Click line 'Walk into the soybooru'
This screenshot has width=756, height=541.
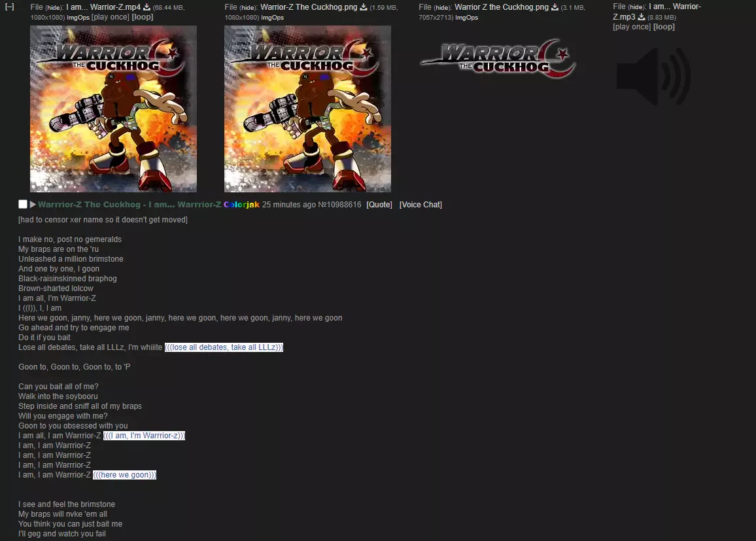pyautogui.click(x=58, y=396)
